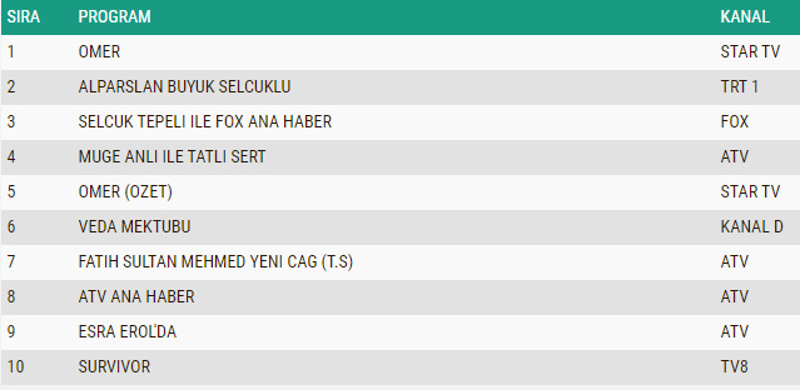Viewport: 800px width, 390px height.
Task: Open ALPARSLAN BUYUK SELCUKLU entry
Action: click(184, 87)
